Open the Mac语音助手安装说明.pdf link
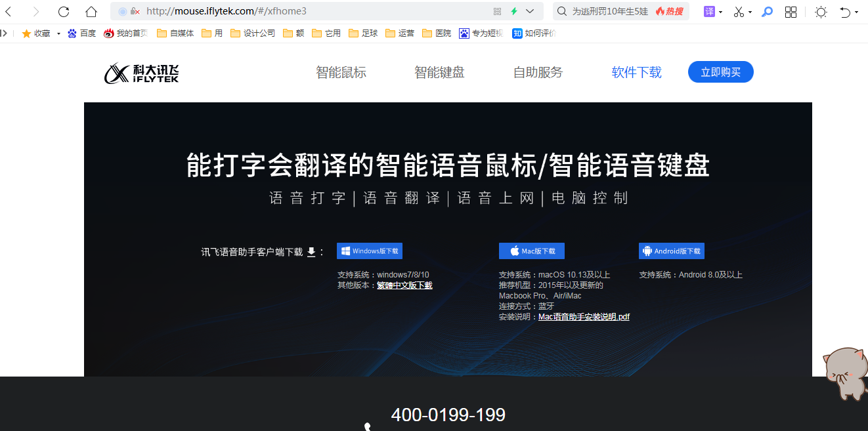The width and height of the screenshot is (868, 431). coord(584,317)
